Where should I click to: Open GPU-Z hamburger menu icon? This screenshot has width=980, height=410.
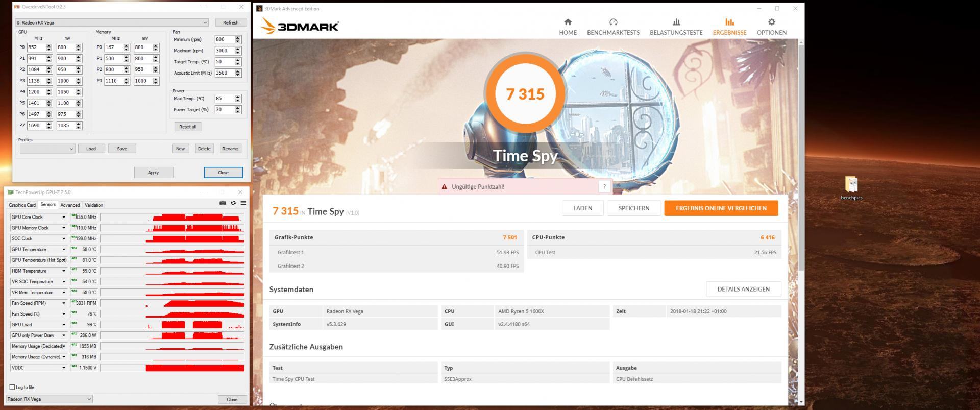pyautogui.click(x=243, y=203)
